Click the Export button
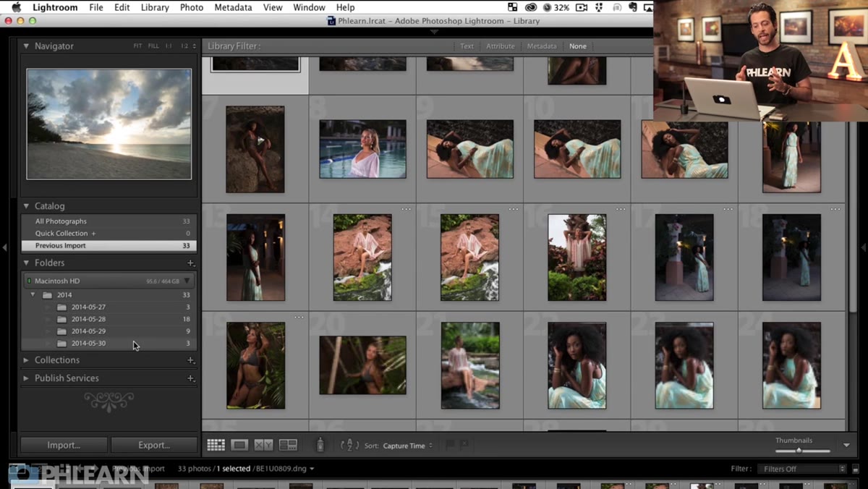The height and width of the screenshot is (489, 868). click(x=154, y=445)
